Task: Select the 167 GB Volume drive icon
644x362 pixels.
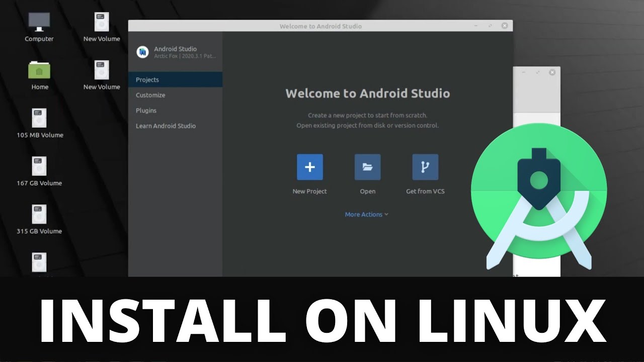Action: coord(39,166)
